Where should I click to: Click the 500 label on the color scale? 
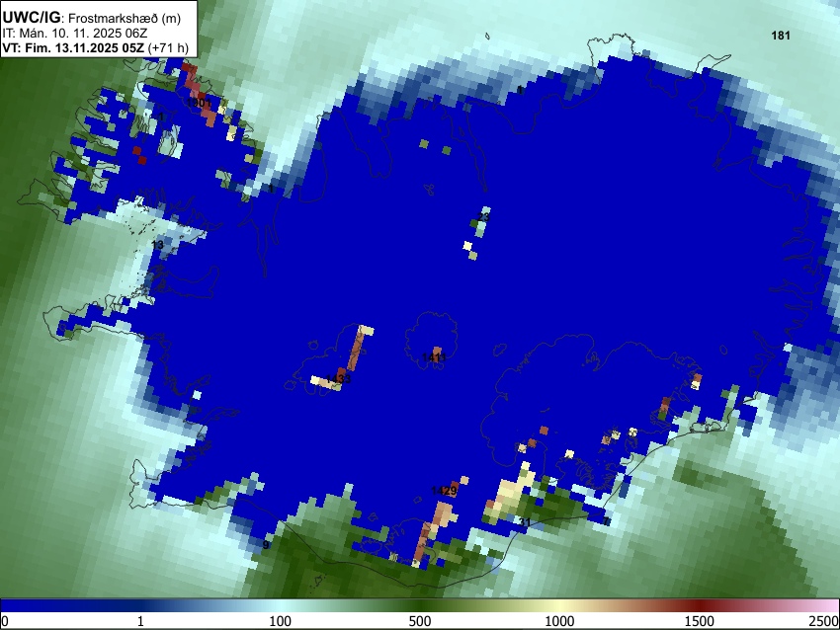(x=419, y=621)
